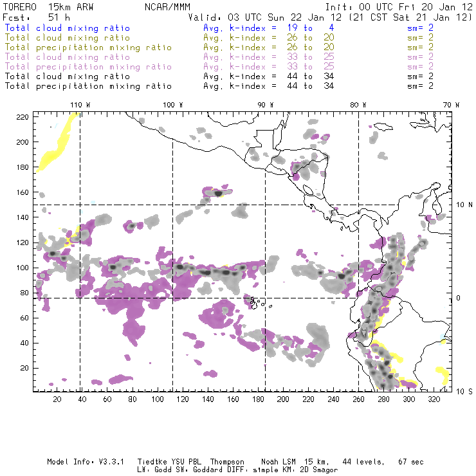Click the '90 W' longitude label

pyautogui.click(x=266, y=105)
